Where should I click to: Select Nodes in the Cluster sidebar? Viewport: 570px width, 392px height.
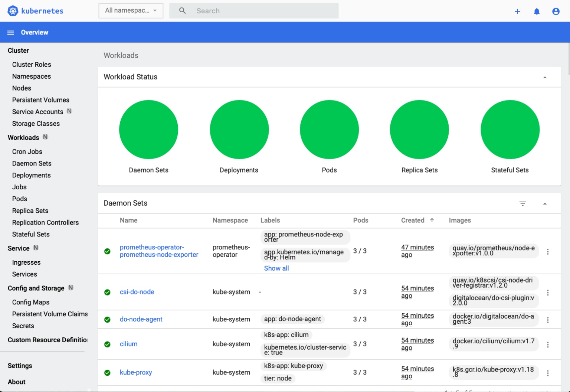[22, 88]
